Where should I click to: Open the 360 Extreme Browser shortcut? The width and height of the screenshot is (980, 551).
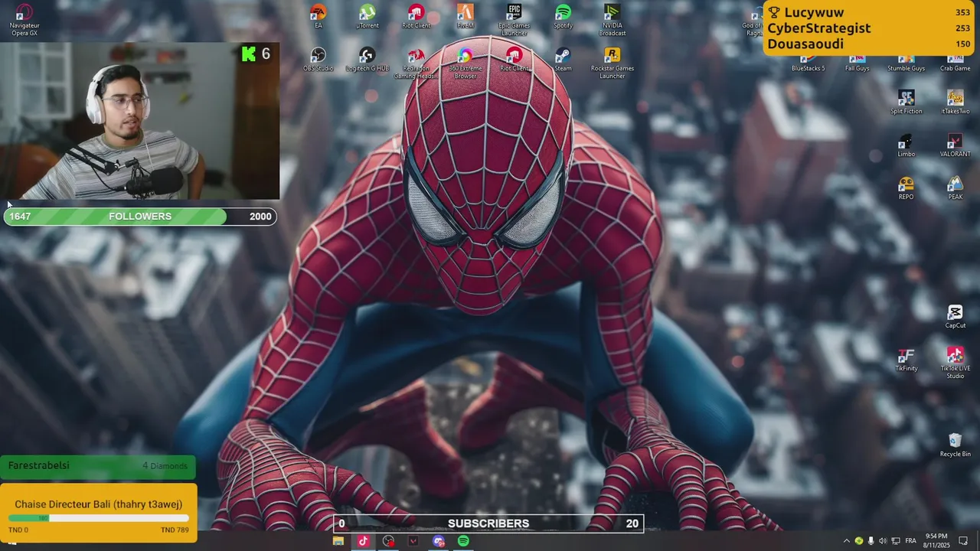coord(465,63)
